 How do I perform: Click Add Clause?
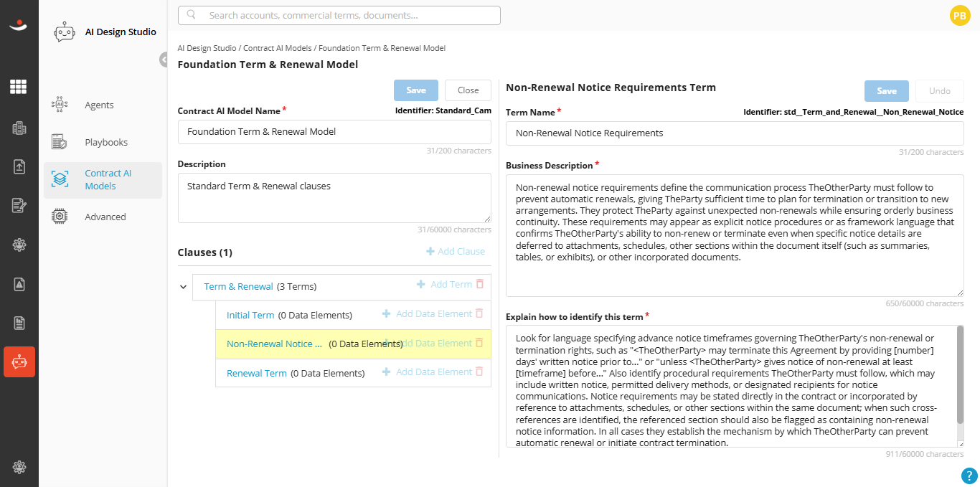[x=456, y=251]
